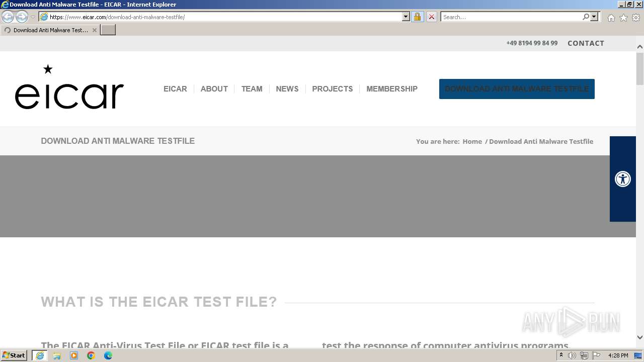Show hidden tray icons arrow
The width and height of the screenshot is (644, 362).
(x=561, y=355)
